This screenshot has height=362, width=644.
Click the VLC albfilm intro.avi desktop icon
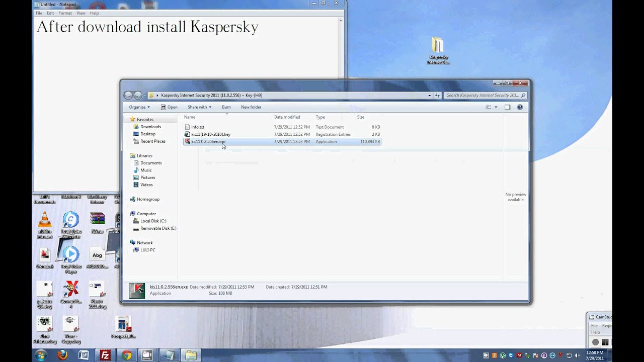[45, 225]
